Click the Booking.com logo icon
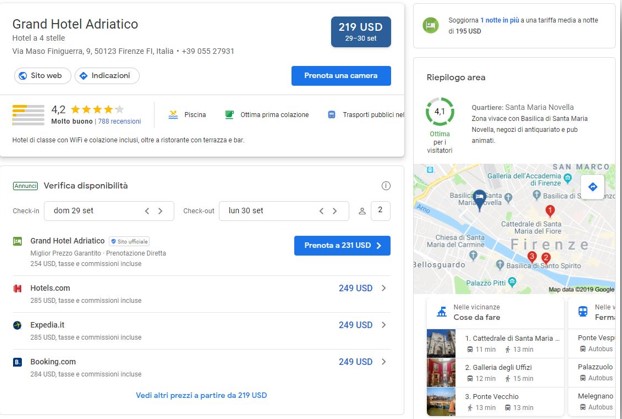The image size is (622, 419). click(17, 362)
